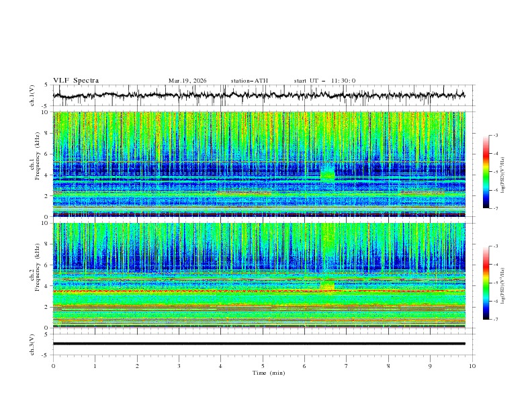This screenshot has height=411, width=532.
Task: Click the 'ch.3(V)' axis label
Action: tap(32, 345)
